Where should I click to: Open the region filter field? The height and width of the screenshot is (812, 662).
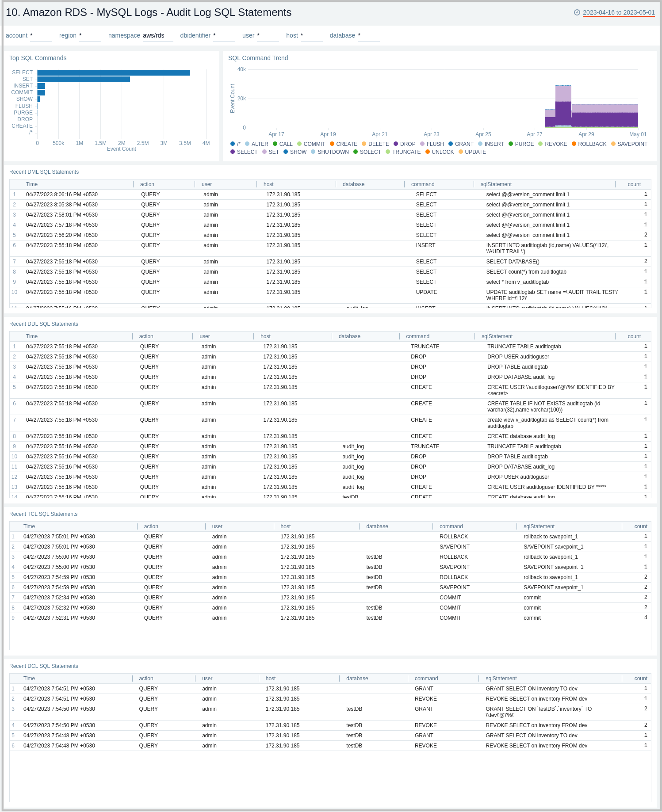point(90,36)
